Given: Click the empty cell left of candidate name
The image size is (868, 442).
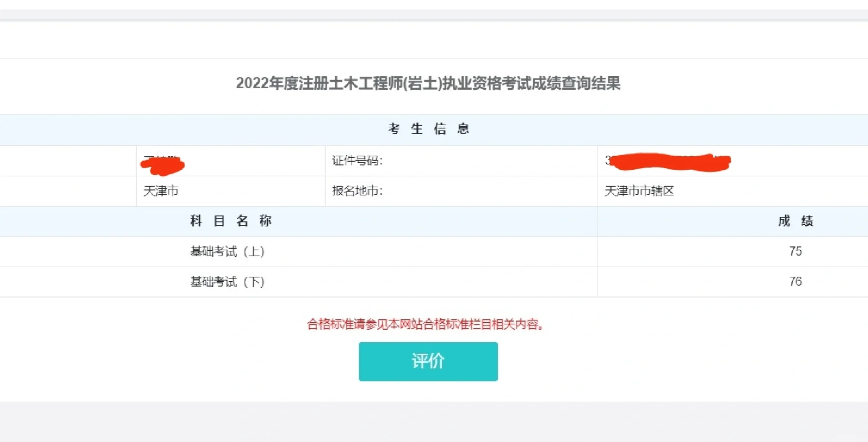Looking at the screenshot, I should pyautogui.click(x=67, y=161).
